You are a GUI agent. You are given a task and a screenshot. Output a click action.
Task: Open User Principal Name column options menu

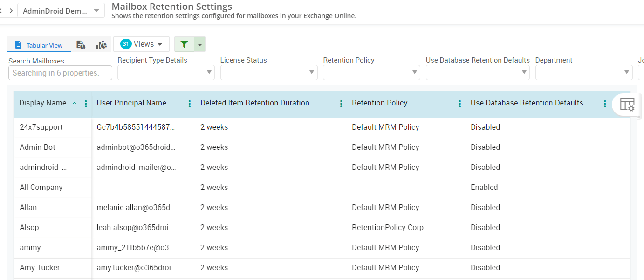tap(189, 104)
